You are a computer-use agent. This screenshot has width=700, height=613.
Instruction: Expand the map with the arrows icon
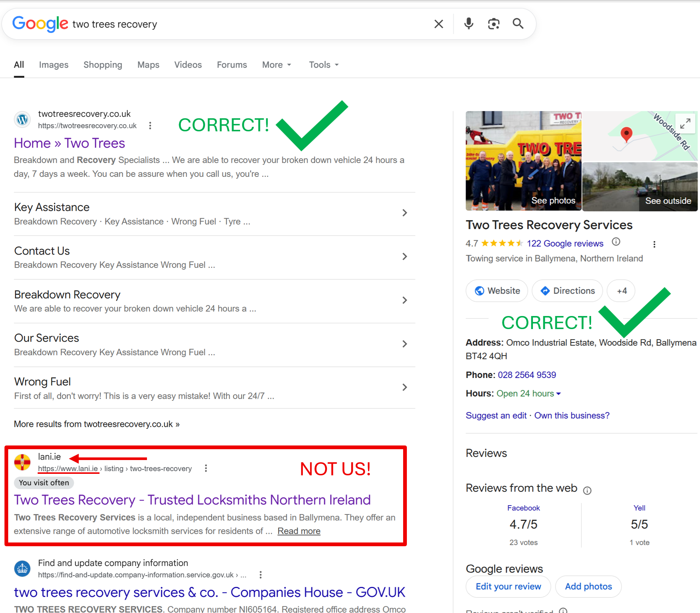(685, 123)
